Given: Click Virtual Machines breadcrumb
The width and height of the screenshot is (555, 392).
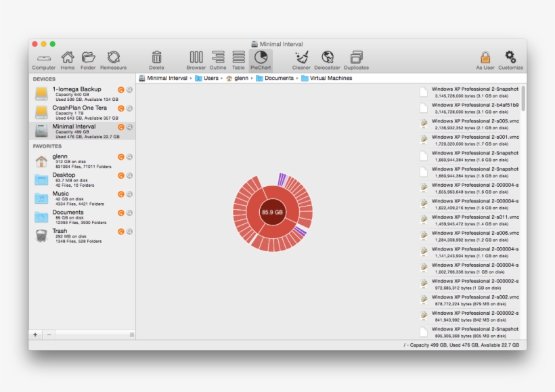Looking at the screenshot, I should [327, 79].
